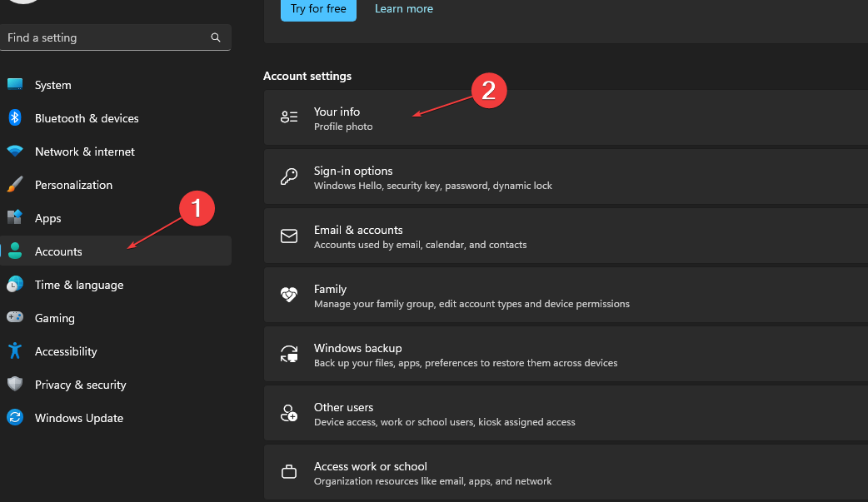The width and height of the screenshot is (868, 502).
Task: Click the Other users icon
Action: pos(288,413)
